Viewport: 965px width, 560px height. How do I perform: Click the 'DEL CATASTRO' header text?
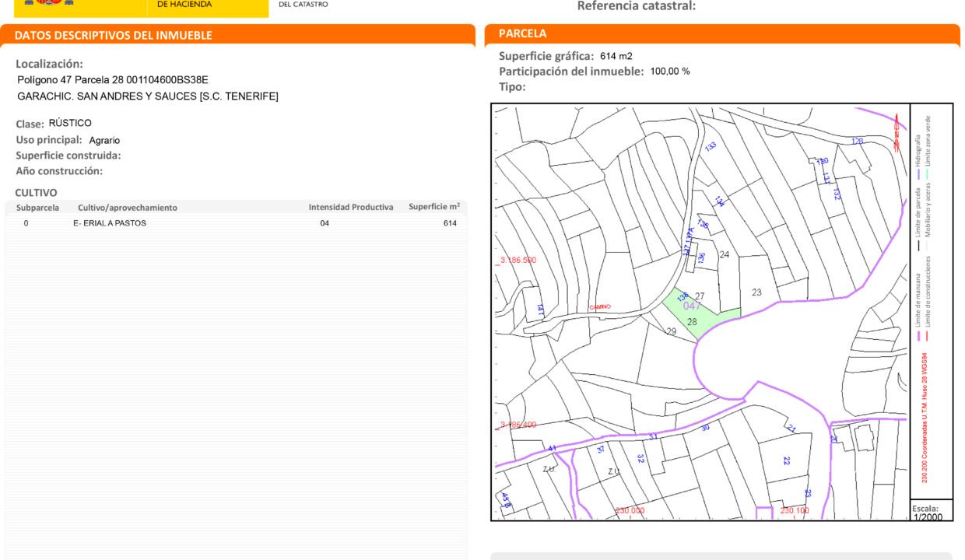[x=304, y=5]
